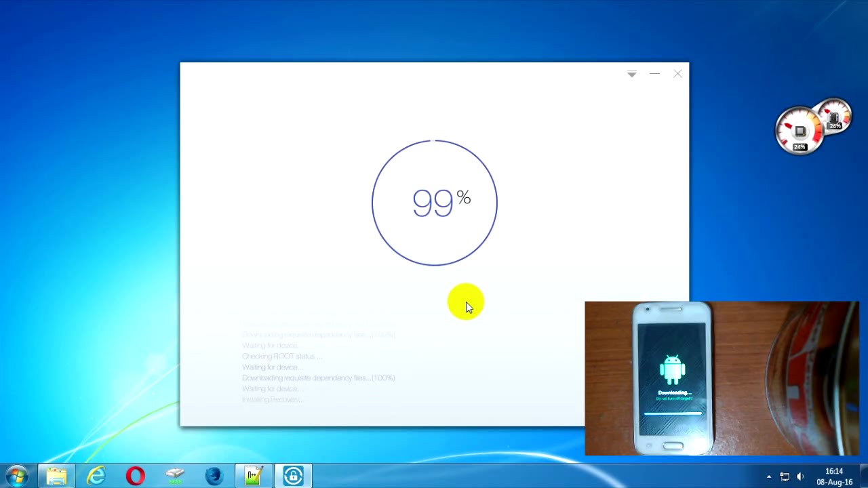Screen dimensions: 868x488
Task: Open the clock showing 16:14
Action: [835, 476]
